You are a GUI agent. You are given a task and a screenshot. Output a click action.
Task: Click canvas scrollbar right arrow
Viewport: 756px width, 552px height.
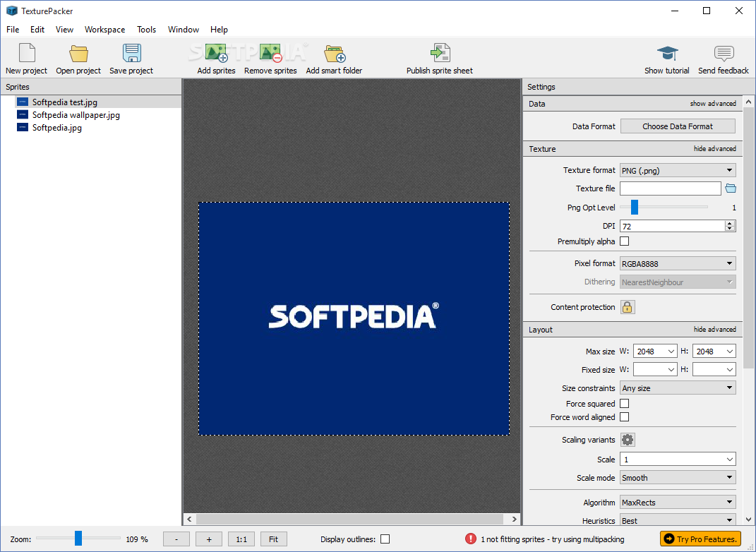pos(514,520)
